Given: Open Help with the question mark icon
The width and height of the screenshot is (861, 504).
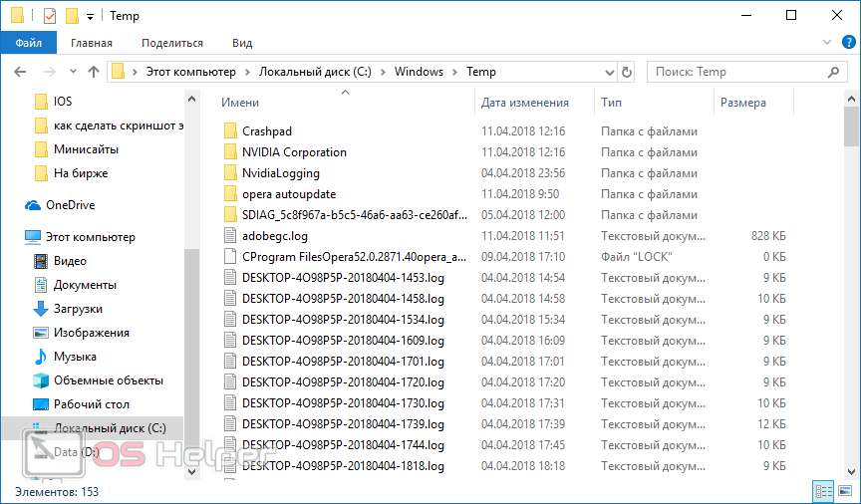Looking at the screenshot, I should click(849, 42).
